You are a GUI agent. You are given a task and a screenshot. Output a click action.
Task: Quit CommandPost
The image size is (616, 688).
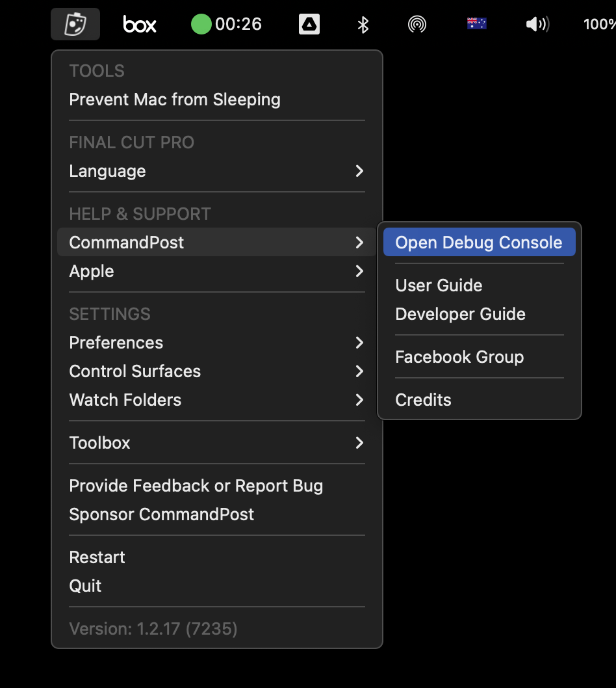pos(216,586)
